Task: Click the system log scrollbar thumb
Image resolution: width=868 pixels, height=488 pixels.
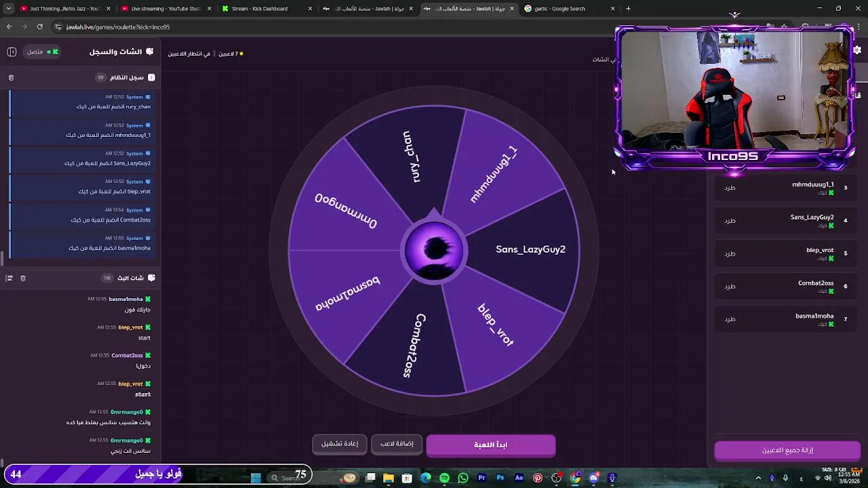Action: (1, 258)
